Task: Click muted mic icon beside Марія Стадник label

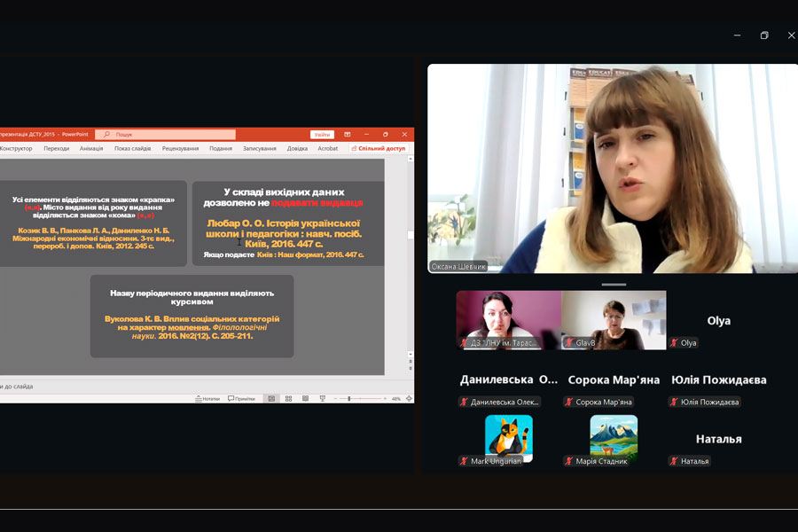Action: (x=569, y=461)
